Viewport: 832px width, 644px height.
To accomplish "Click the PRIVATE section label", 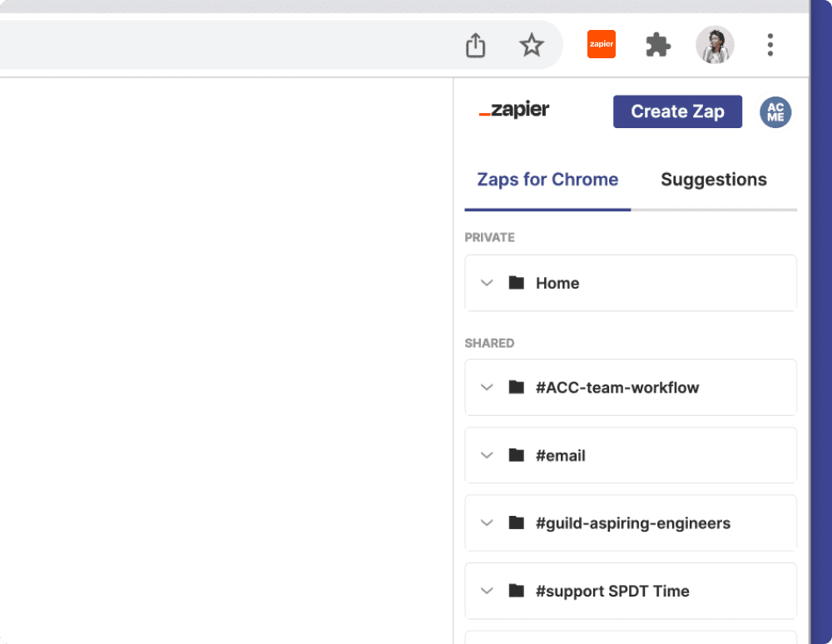I will click(x=490, y=237).
